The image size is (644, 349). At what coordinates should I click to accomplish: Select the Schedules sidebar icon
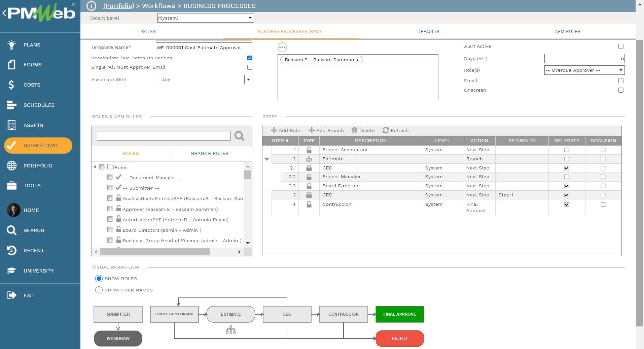[x=11, y=105]
